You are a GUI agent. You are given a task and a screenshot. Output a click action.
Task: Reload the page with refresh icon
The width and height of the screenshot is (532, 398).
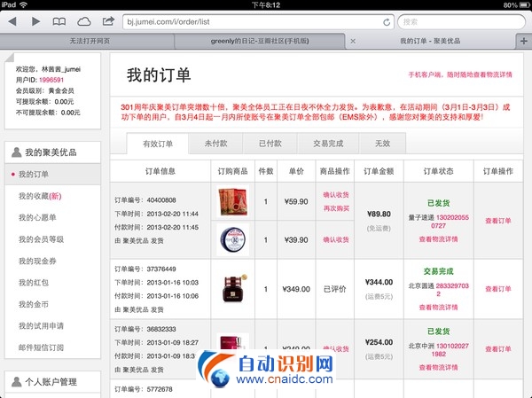tap(387, 22)
